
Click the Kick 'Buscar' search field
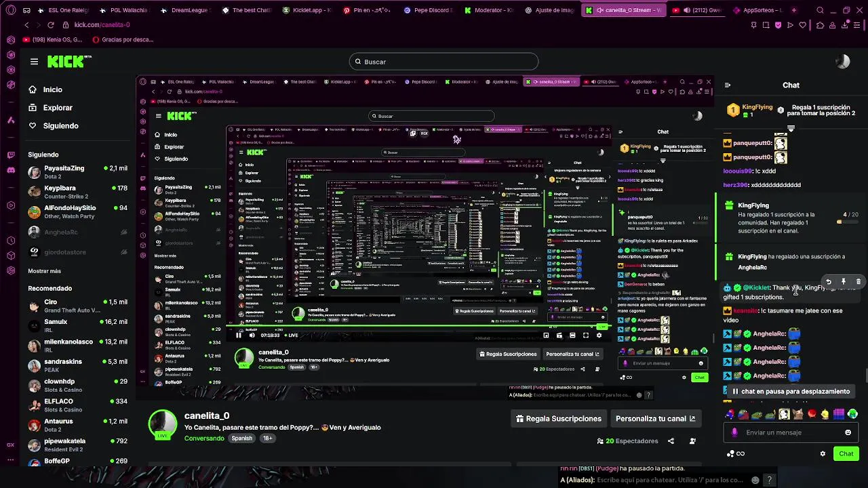(443, 62)
